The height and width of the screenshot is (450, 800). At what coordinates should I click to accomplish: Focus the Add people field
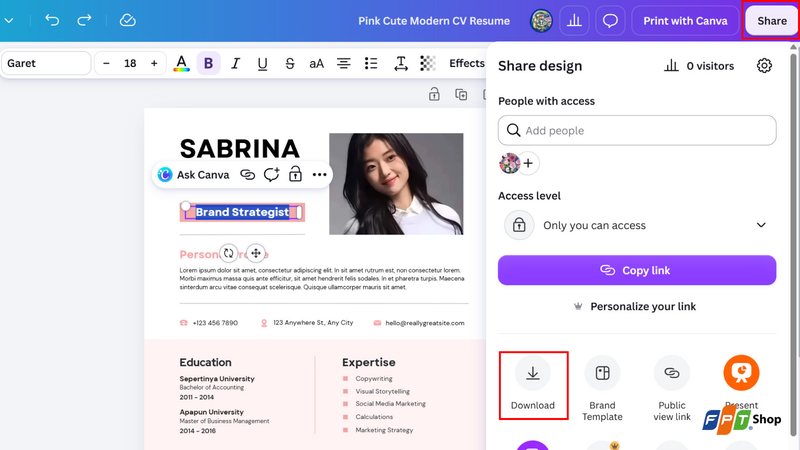click(637, 130)
